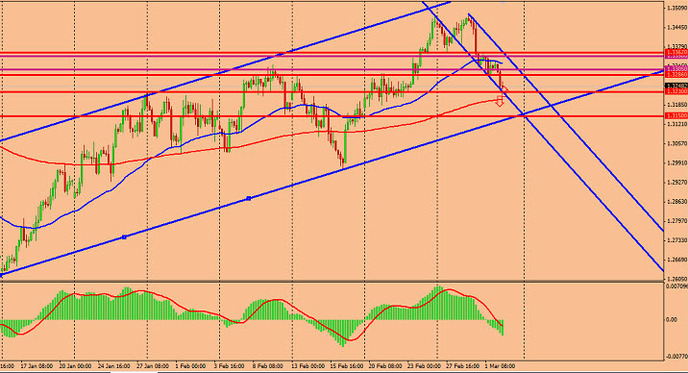Select the trendline anchor handle near 24 Jan
Screen dimensions: 688x373
tap(124, 237)
